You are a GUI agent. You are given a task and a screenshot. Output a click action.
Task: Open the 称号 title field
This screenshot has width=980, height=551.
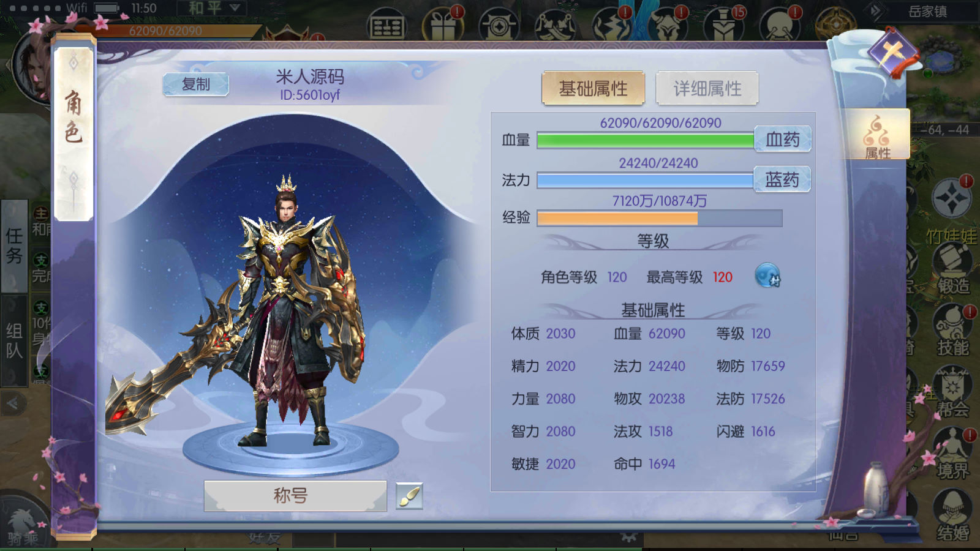[295, 495]
